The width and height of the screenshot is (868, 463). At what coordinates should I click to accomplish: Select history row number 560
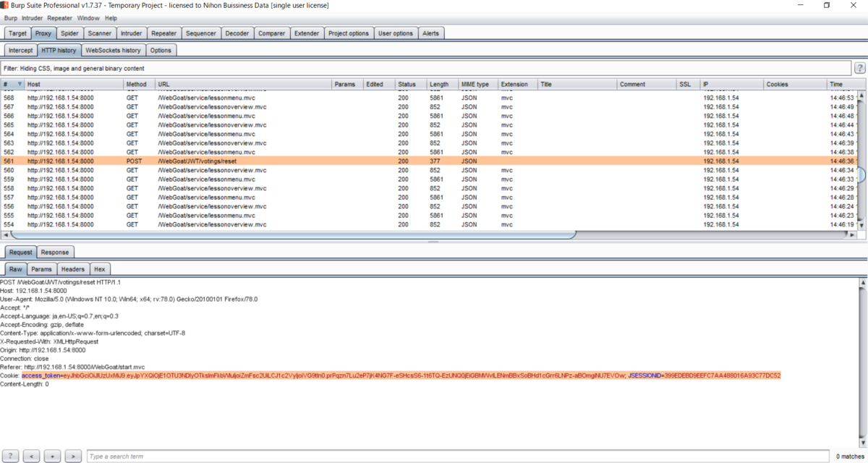428,171
